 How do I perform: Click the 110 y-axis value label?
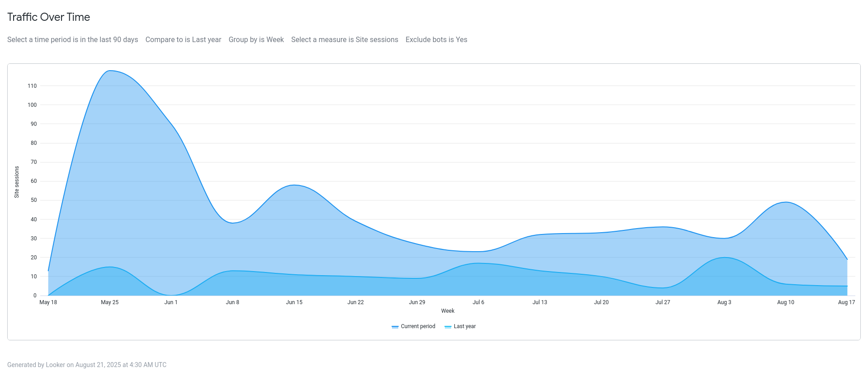32,86
